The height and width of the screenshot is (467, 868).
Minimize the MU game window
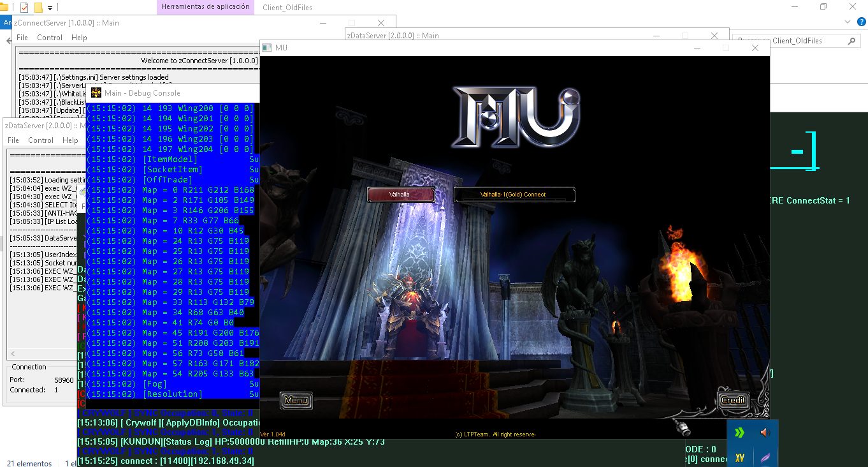pos(697,48)
